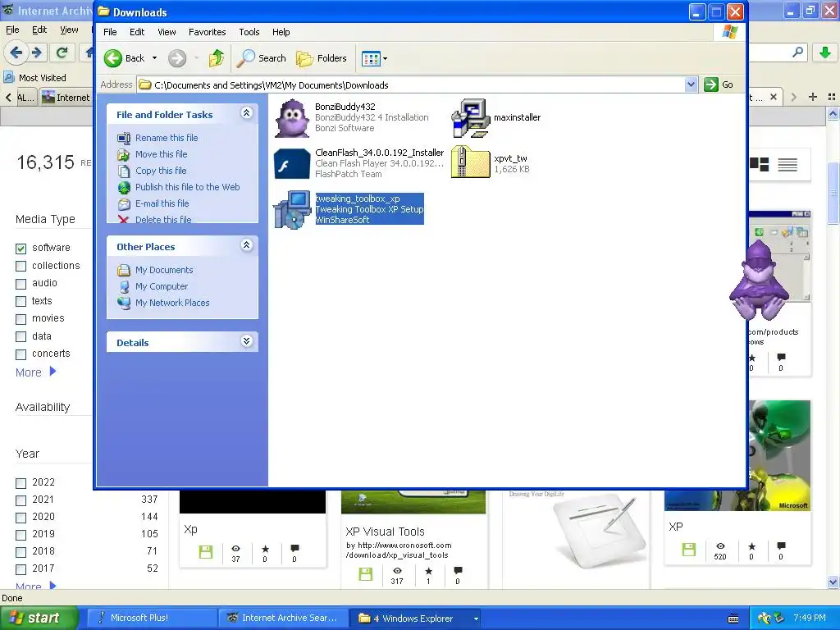The image size is (840, 630).
Task: Click the My Computer icon in Other Places
Action: [124, 286]
